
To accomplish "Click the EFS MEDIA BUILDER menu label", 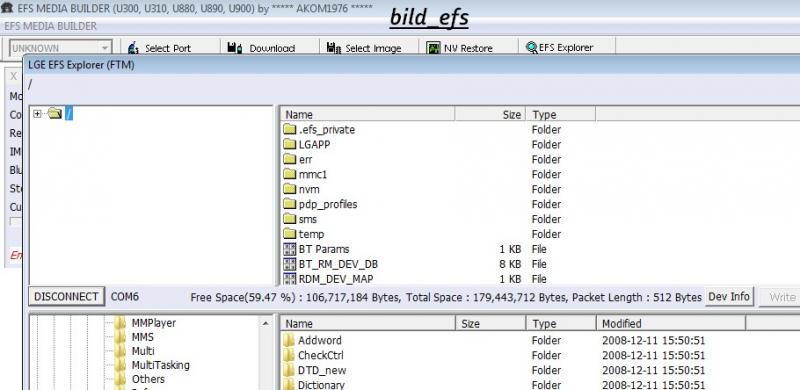I will coord(50,26).
